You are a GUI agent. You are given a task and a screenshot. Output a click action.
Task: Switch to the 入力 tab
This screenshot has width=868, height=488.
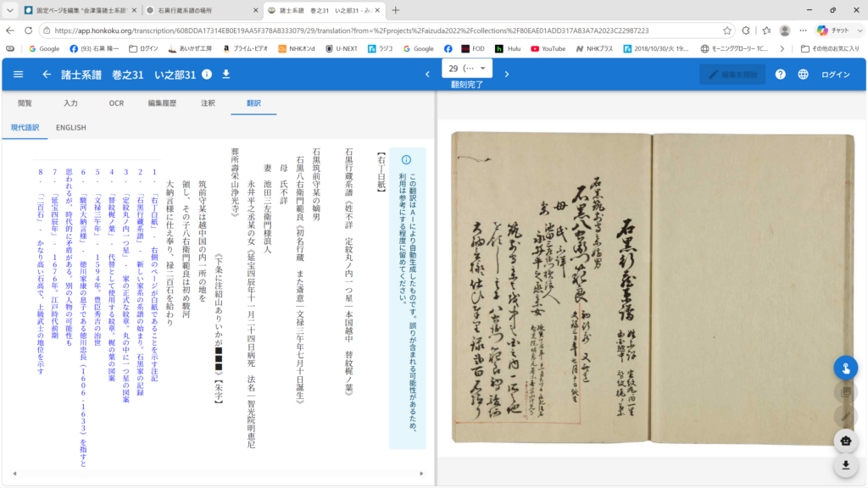[x=71, y=103]
